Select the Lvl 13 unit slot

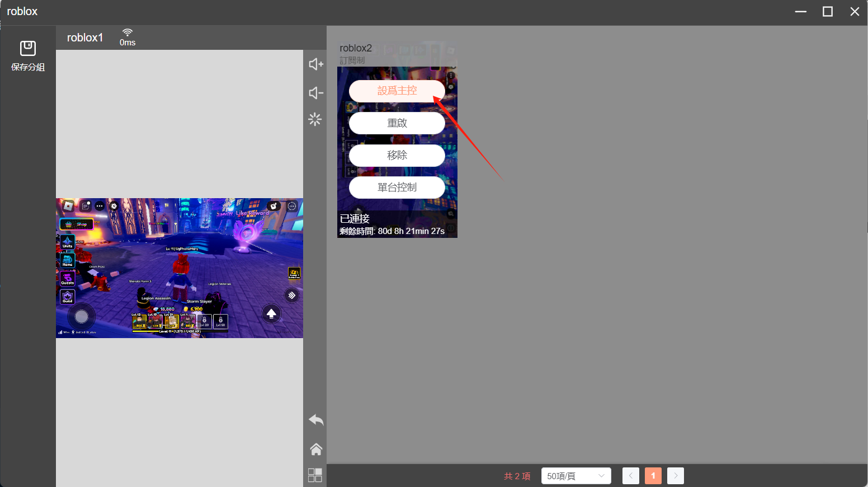click(x=139, y=321)
